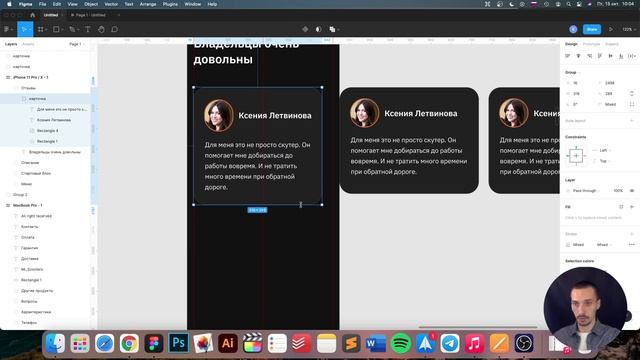Click the Create component icon
The width and height of the screenshot is (640, 360).
coord(305,29)
